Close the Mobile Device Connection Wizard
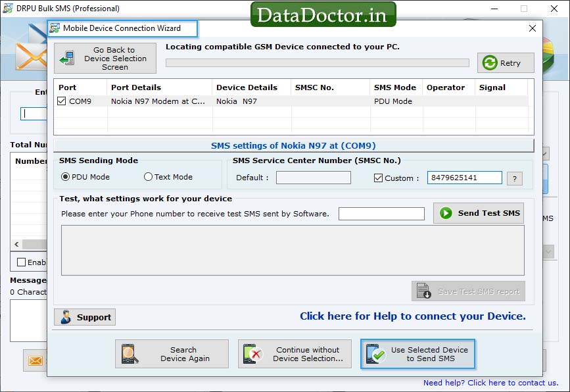The image size is (570, 392). pos(533,28)
